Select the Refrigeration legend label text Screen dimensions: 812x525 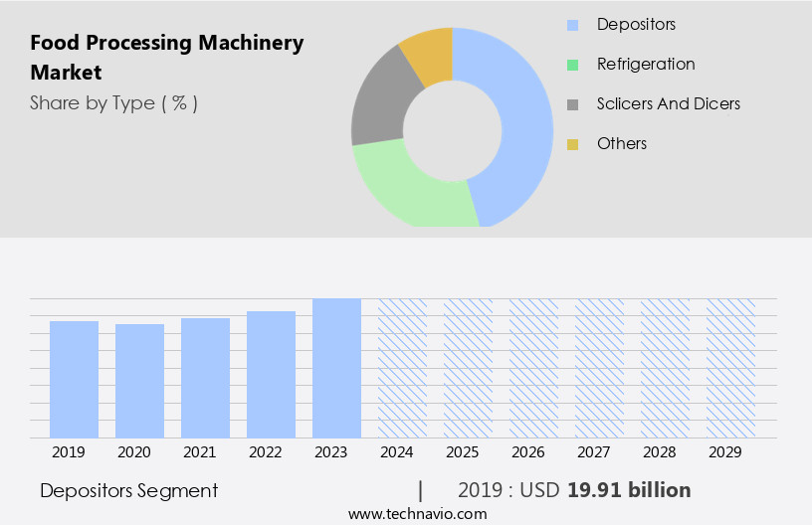[645, 65]
